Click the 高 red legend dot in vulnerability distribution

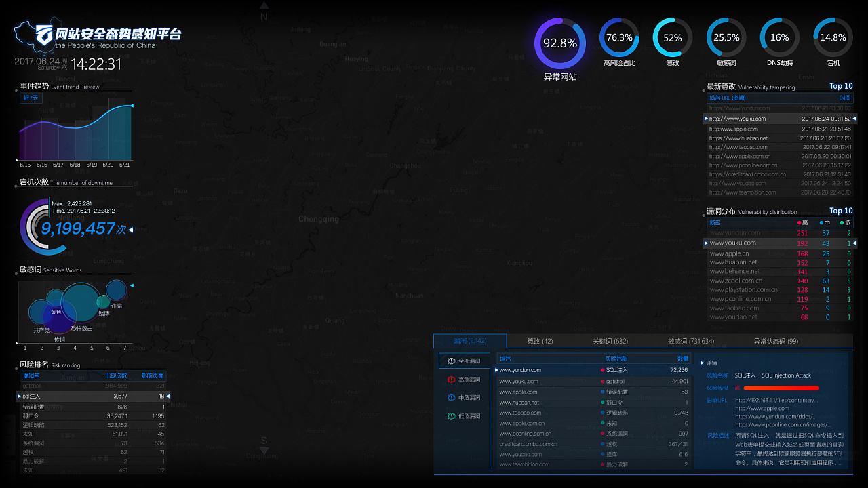coord(799,222)
